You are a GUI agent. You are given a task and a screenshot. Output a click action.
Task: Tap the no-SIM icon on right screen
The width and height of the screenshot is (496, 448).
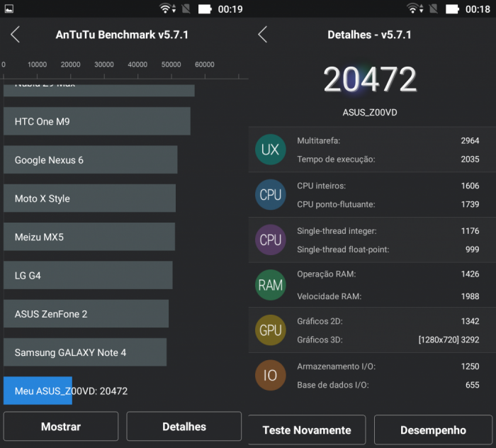434,9
